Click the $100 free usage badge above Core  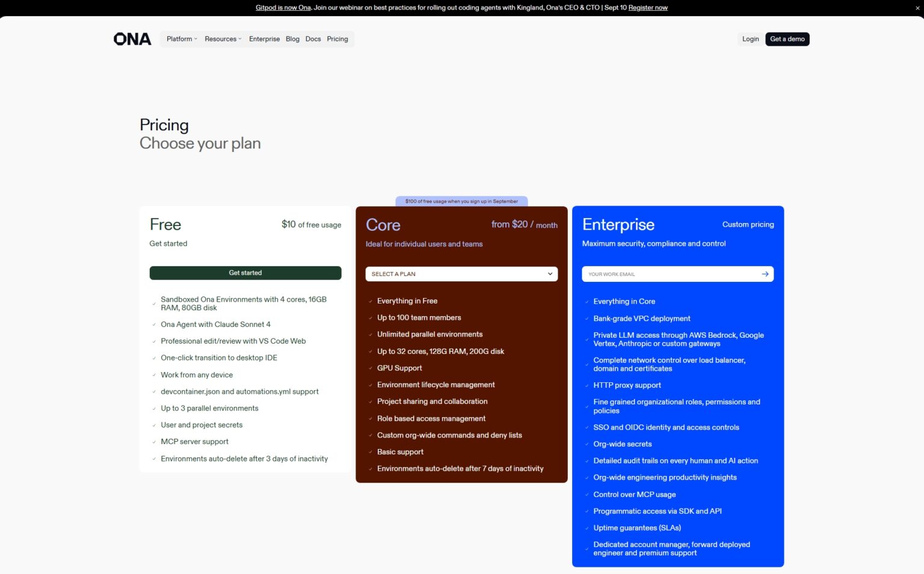[x=461, y=201]
